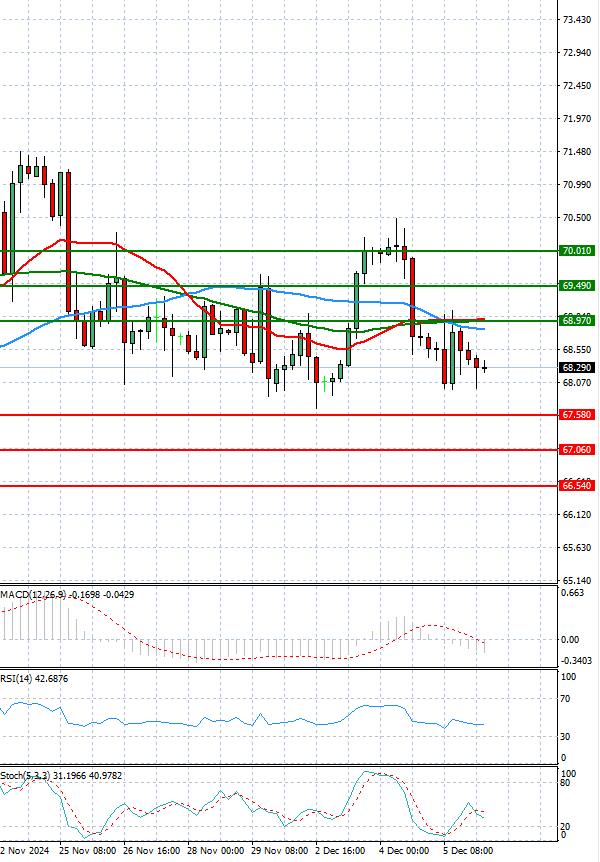Click the 29 Nov 08:00 time label

point(280,850)
